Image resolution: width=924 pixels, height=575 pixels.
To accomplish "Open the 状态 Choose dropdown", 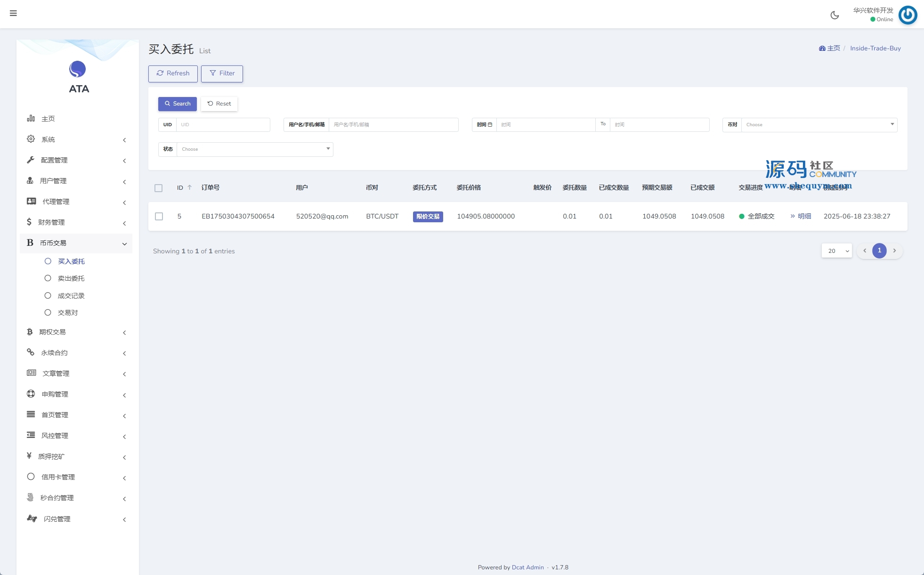I will click(x=255, y=149).
